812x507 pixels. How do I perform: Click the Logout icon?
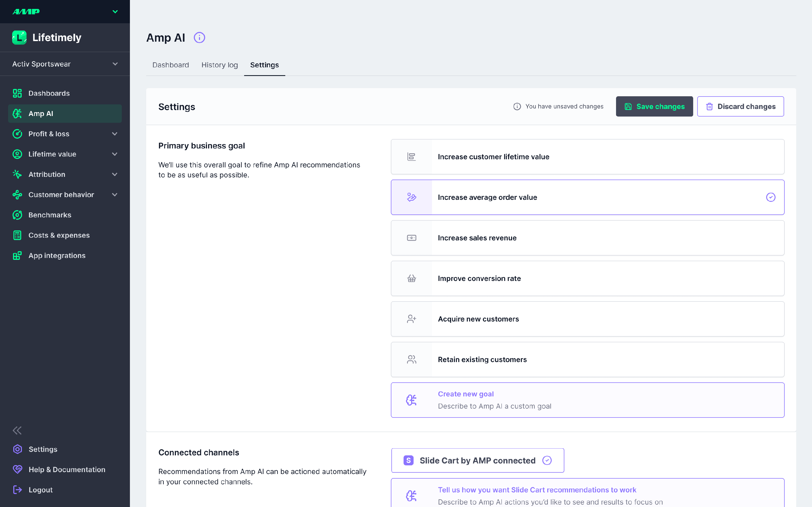pos(17,490)
